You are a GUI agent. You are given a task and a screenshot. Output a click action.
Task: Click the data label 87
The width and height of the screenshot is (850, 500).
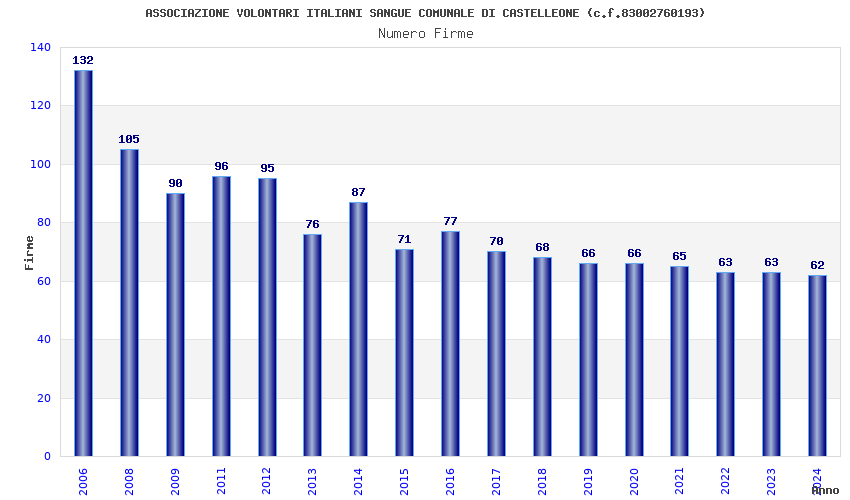358,192
